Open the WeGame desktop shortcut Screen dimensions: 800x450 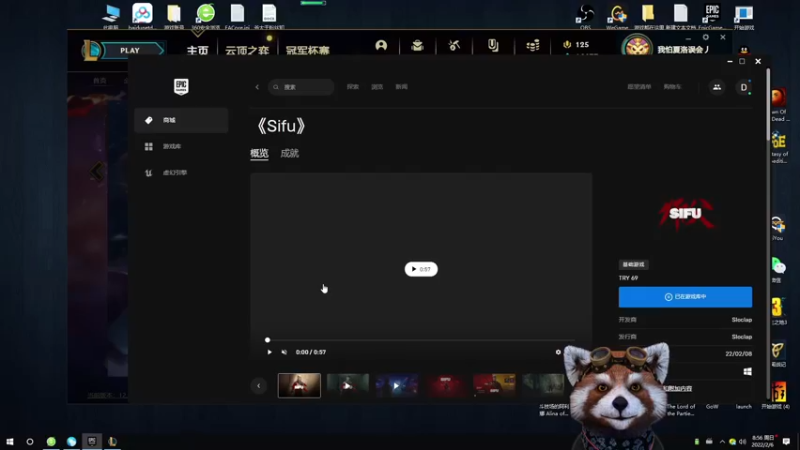(x=617, y=16)
